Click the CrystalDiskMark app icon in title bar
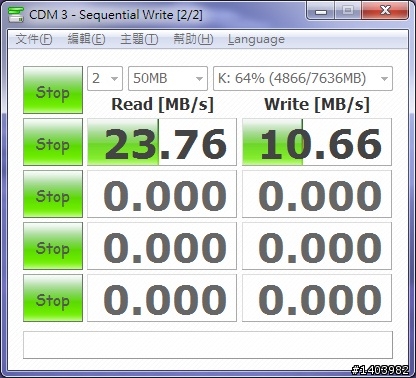416x378 pixels. tap(16, 14)
